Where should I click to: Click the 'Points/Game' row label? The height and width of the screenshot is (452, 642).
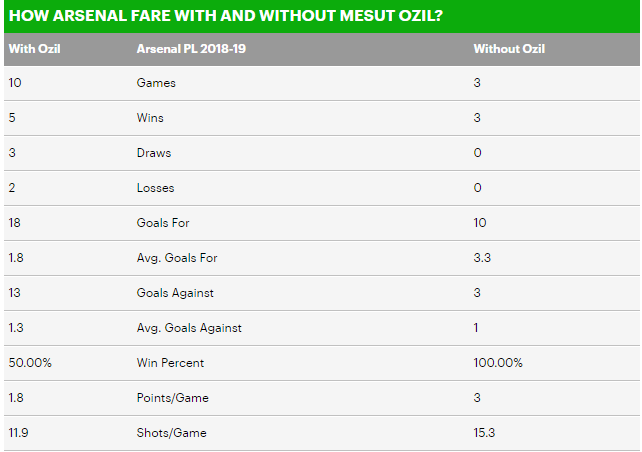(170, 398)
